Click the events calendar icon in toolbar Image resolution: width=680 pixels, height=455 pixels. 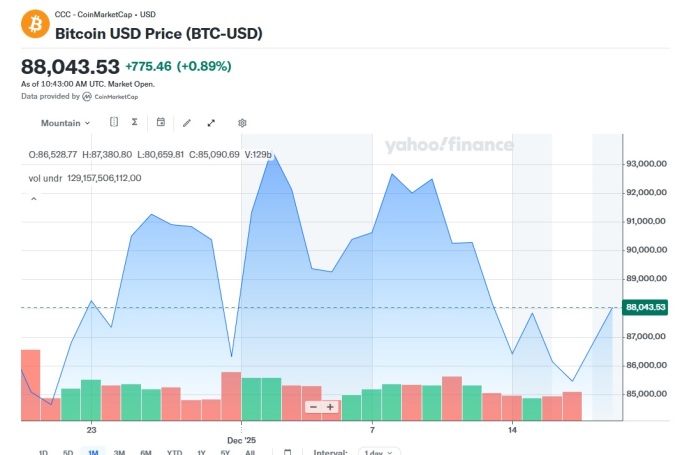(x=161, y=123)
